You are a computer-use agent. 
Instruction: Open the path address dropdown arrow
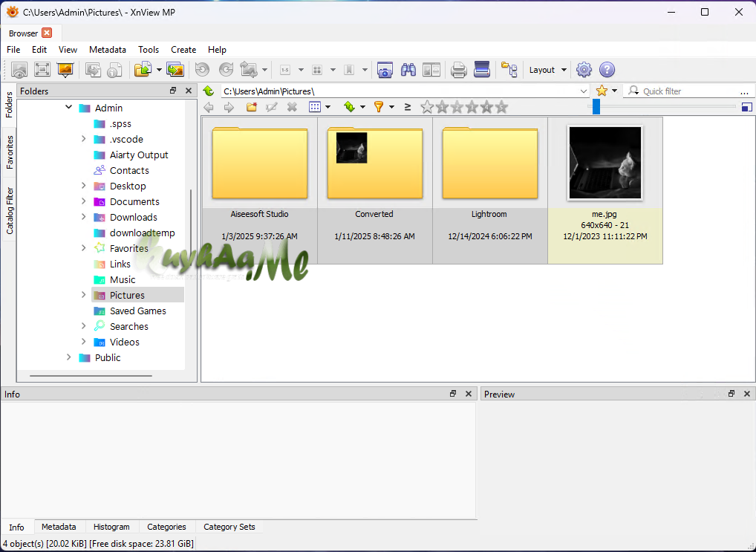(584, 91)
